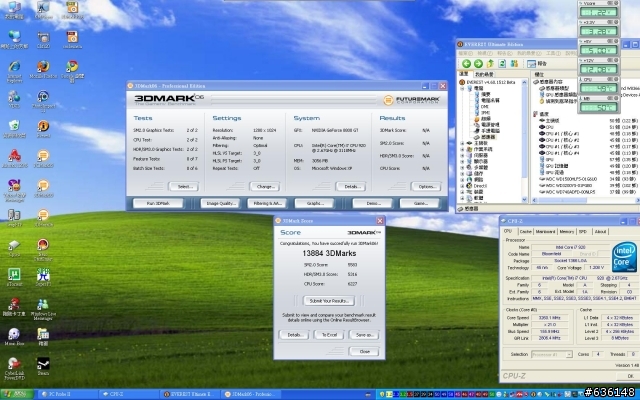Open the SuperPI desktop icon
Image resolution: width=640 pixels, height=400 pixels.
[x=43, y=276]
